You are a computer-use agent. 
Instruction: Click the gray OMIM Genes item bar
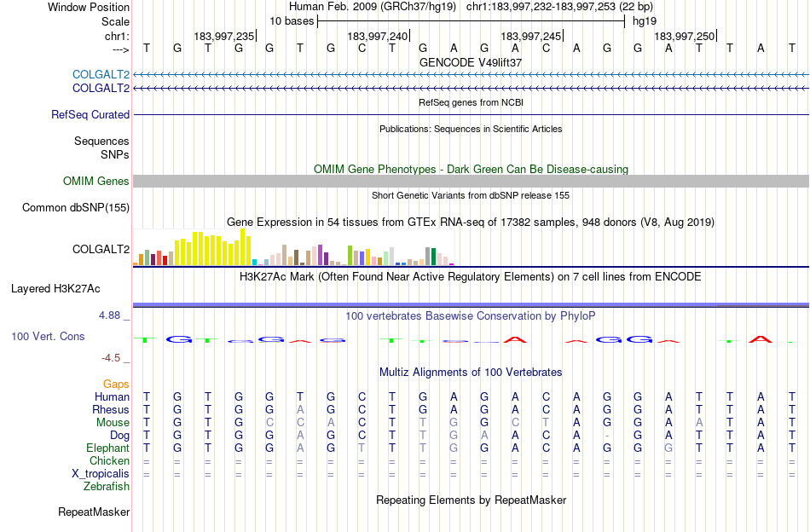point(472,182)
